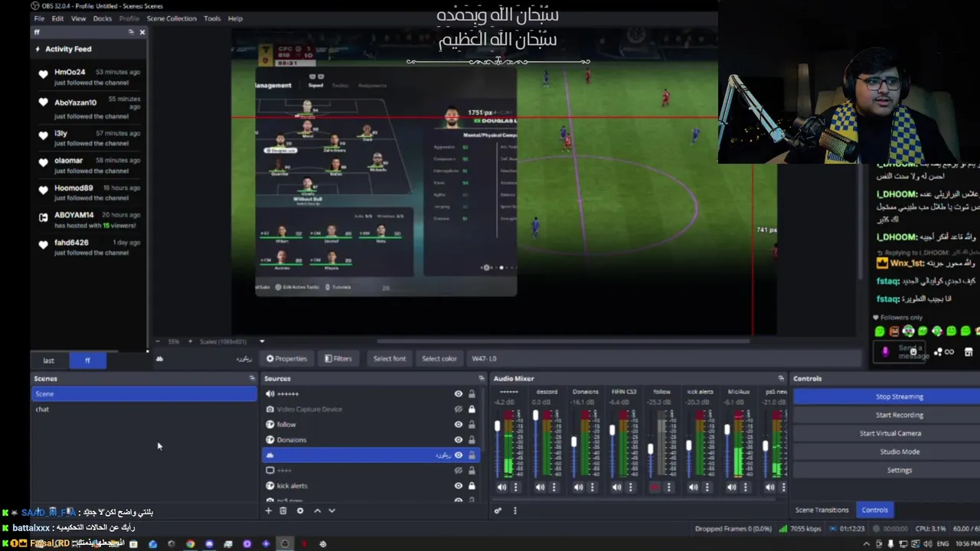The height and width of the screenshot is (551, 980).
Task: Open preview scaling dropdown arrow
Action: tap(262, 341)
